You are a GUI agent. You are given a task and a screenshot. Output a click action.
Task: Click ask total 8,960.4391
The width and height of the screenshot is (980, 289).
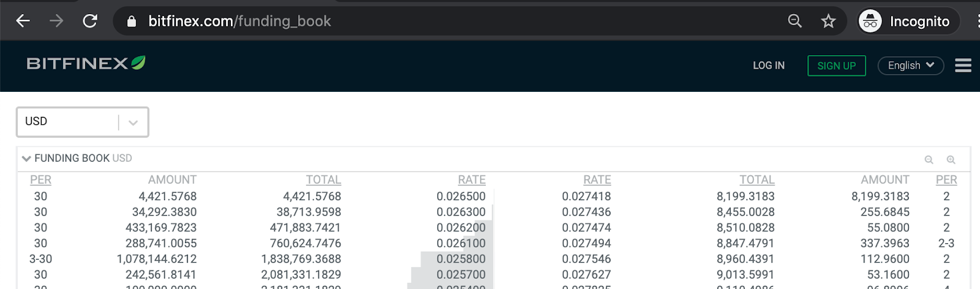pos(746,259)
